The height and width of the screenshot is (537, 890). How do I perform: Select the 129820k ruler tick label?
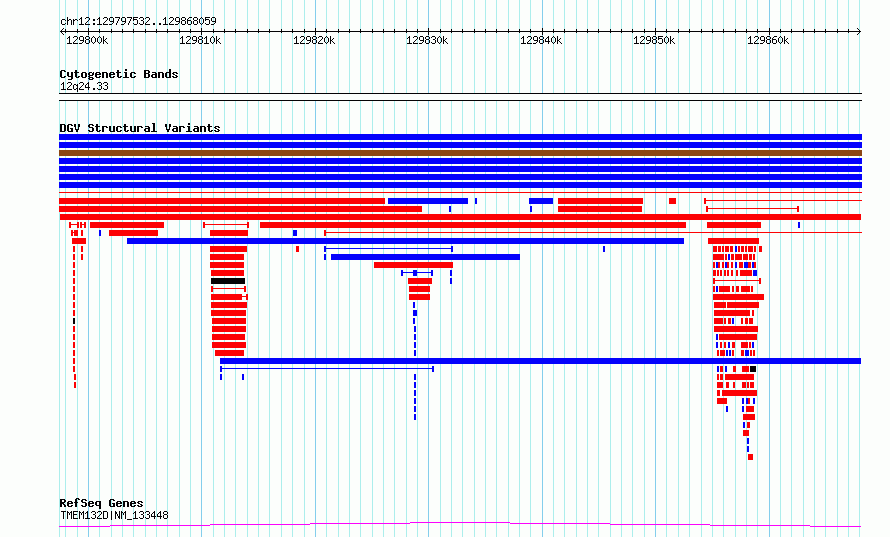(314, 41)
